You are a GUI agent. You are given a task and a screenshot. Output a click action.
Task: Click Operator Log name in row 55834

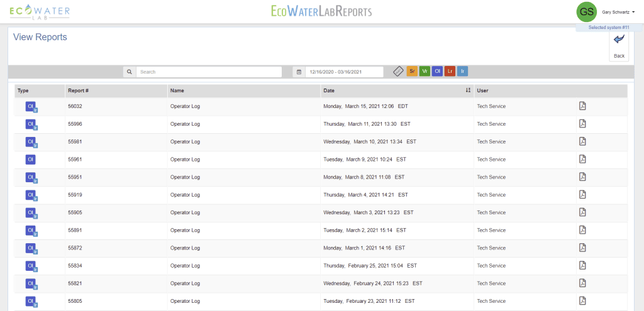(186, 266)
